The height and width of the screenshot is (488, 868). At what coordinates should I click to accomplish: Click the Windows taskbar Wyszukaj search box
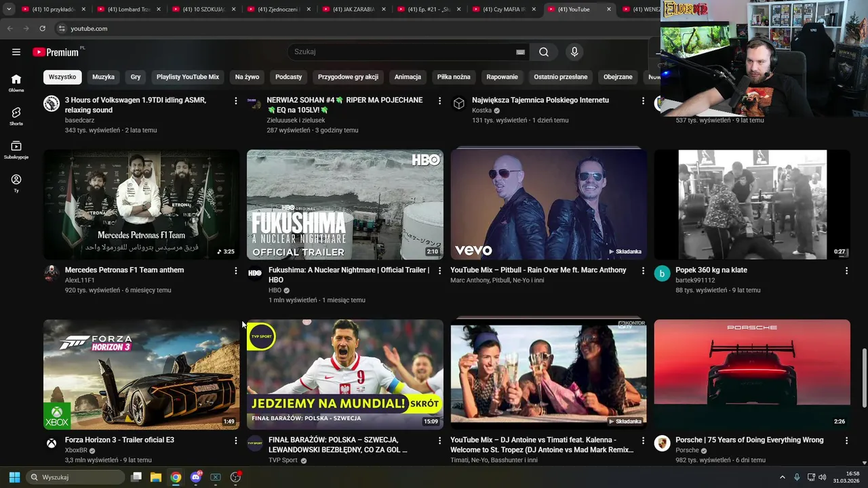point(76,477)
